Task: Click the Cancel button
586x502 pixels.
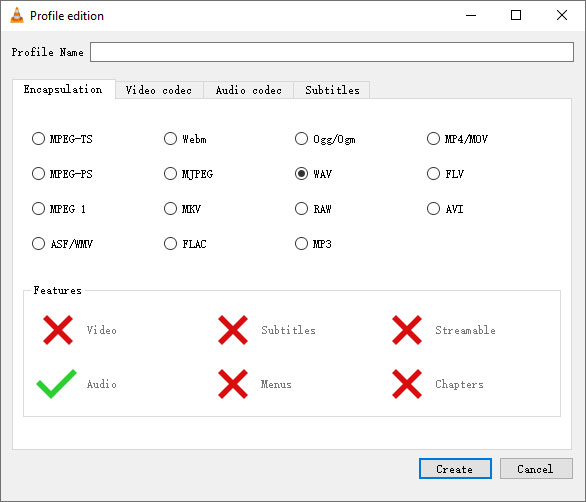Action: coord(536,469)
